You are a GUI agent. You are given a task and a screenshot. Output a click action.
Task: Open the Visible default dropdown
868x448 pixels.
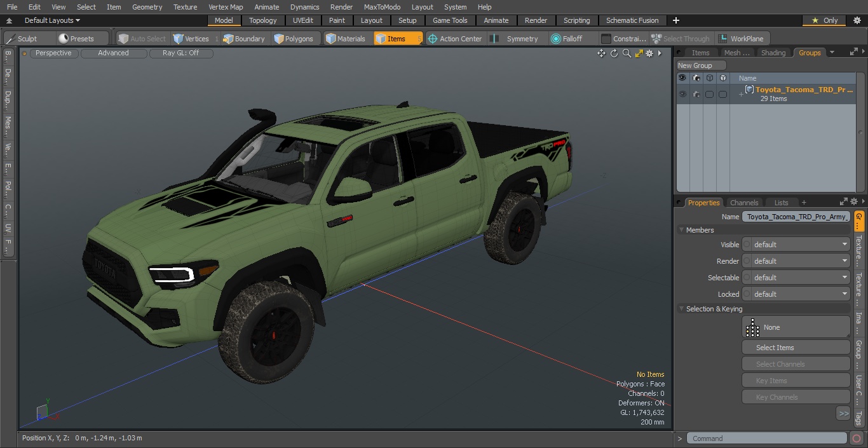point(796,245)
